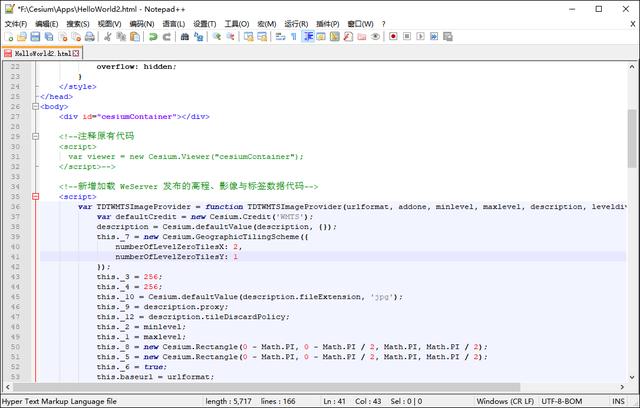Viewport: 640px width, 408px height.
Task: Print the file using the printer icon
Action: click(90, 37)
